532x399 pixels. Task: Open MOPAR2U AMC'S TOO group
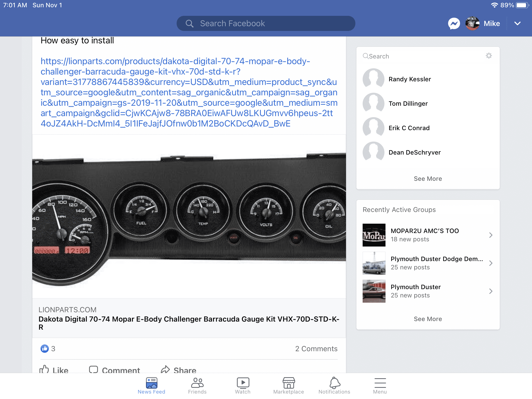pos(425,231)
